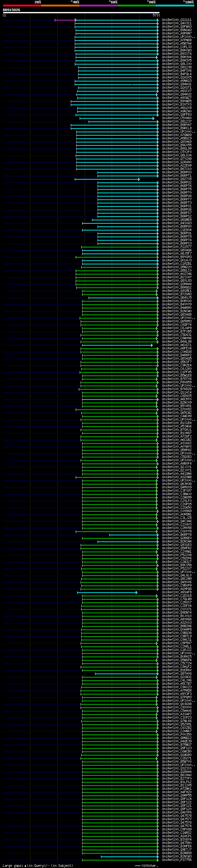Open the hit UniRef100_Q9LI00
The width and height of the screenshot is (197, 868).
(x=177, y=64)
